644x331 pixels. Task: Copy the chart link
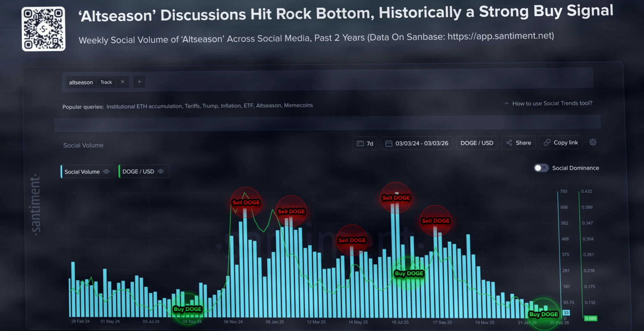point(561,142)
